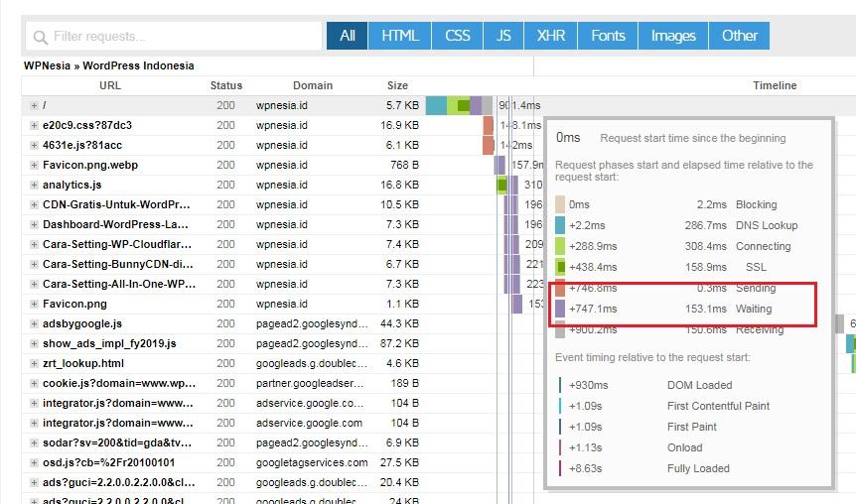Image resolution: width=856 pixels, height=504 pixels.
Task: Click the 87.2 KB size cell
Action: pyautogui.click(x=399, y=343)
